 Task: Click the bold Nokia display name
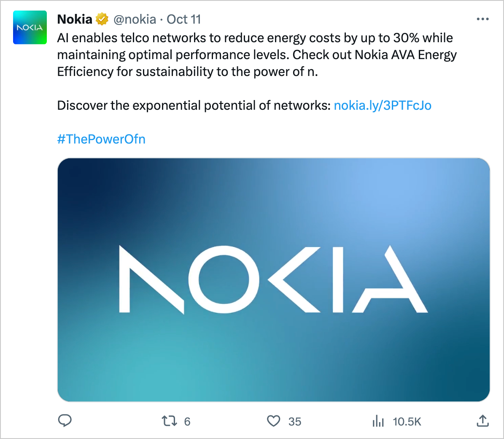[x=75, y=19]
